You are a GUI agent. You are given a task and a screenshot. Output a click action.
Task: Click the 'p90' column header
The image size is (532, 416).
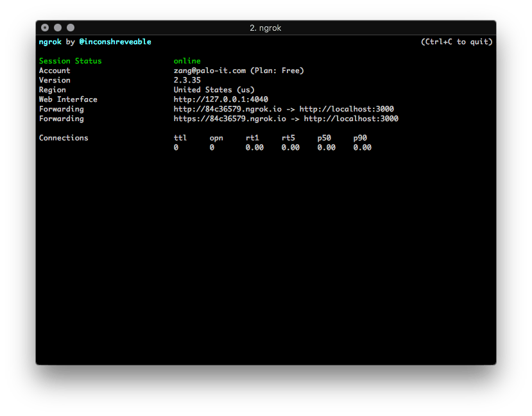pyautogui.click(x=360, y=138)
